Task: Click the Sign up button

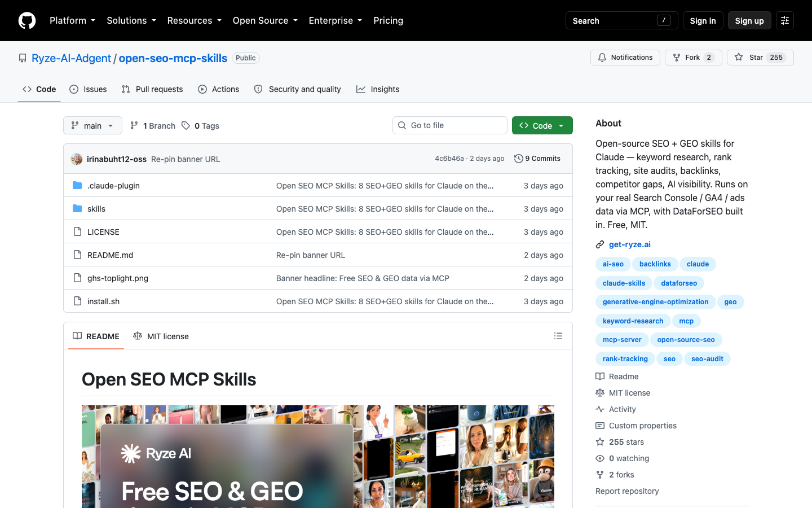Action: click(x=749, y=20)
